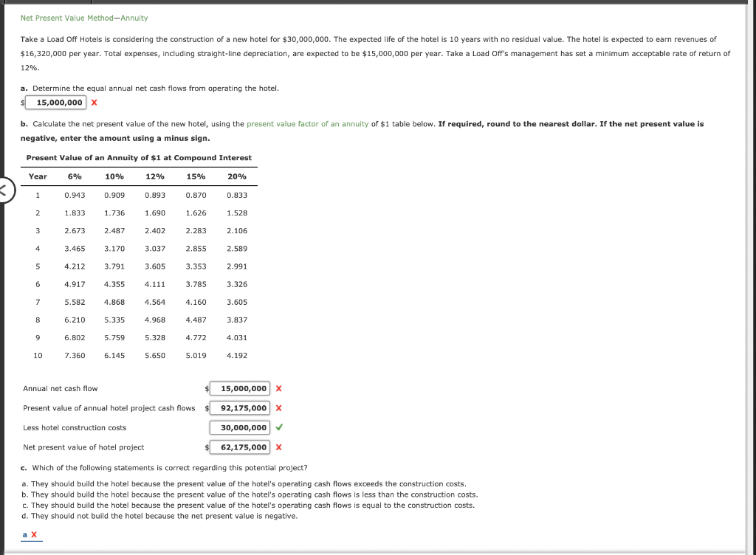Click the Year column header in the table
Viewport: 756px width, 555px height.
pyautogui.click(x=38, y=176)
